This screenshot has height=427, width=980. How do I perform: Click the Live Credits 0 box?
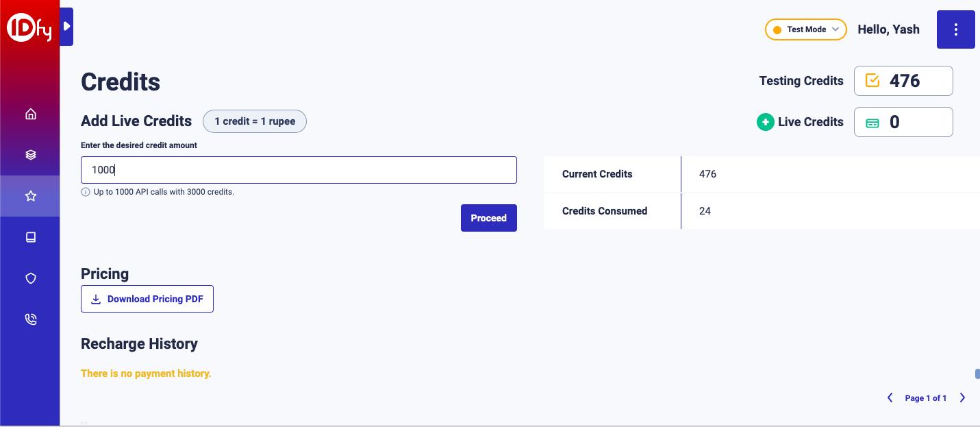[903, 122]
